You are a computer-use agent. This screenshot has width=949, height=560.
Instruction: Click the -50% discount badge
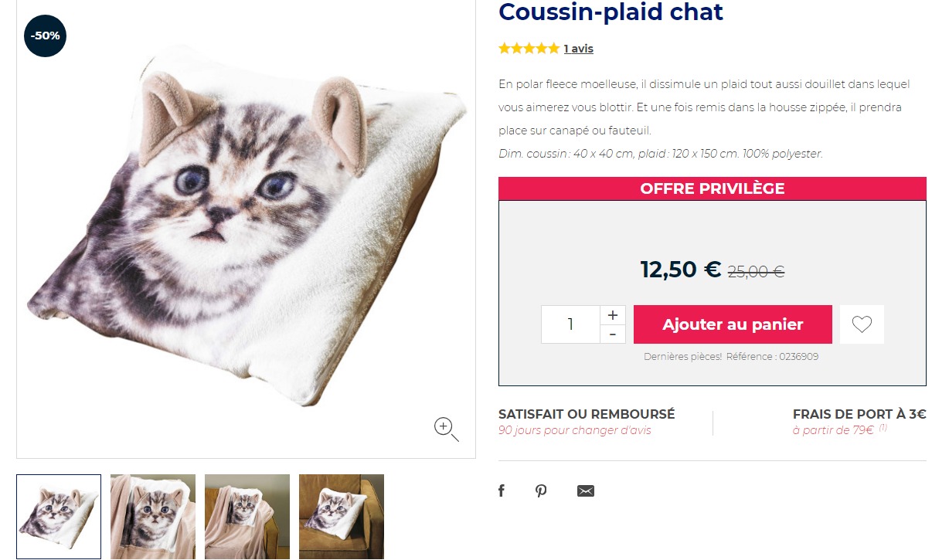[46, 36]
